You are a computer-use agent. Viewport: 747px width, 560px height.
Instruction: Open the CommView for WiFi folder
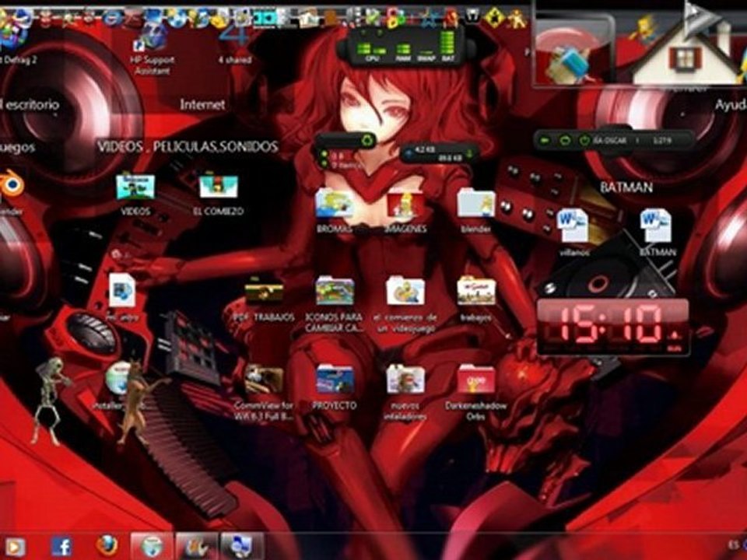coord(264,393)
